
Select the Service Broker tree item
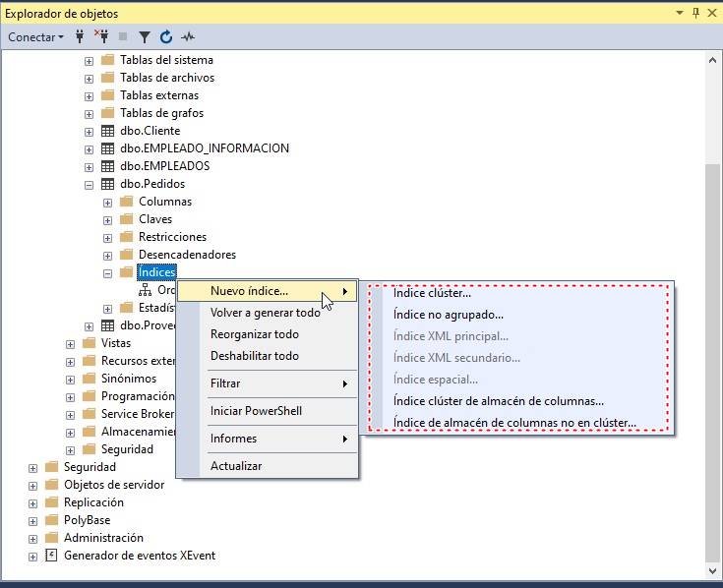pyautogui.click(x=138, y=414)
